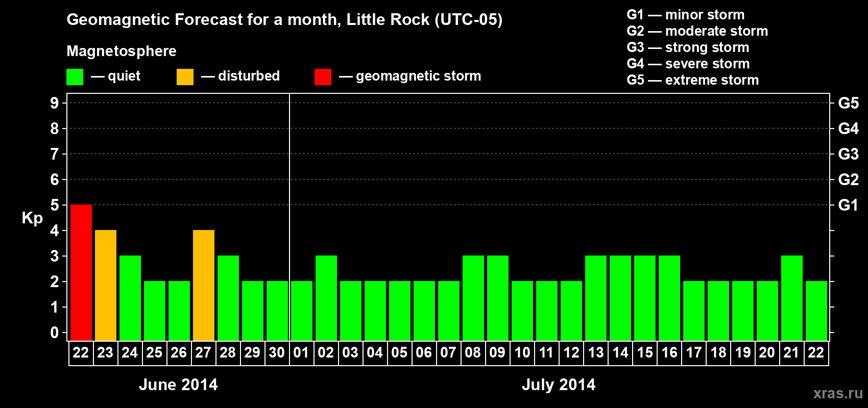Click the date cell '07' in July
This screenshot has width=868, height=408.
(449, 353)
